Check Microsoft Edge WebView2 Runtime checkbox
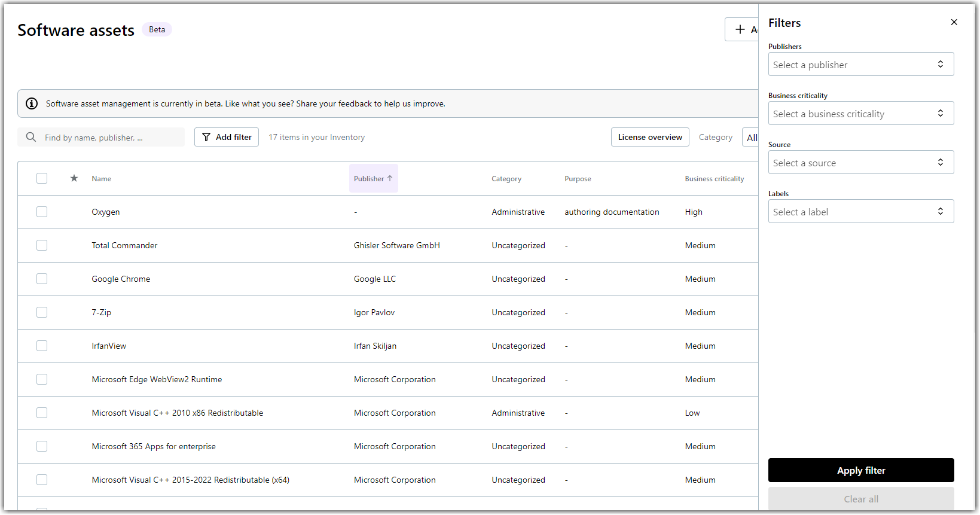This screenshot has height=515, width=980. (x=42, y=379)
